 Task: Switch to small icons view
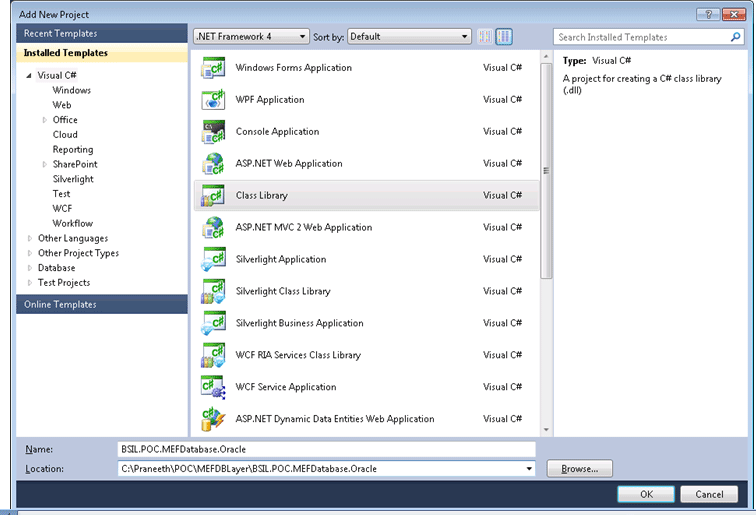click(x=485, y=37)
